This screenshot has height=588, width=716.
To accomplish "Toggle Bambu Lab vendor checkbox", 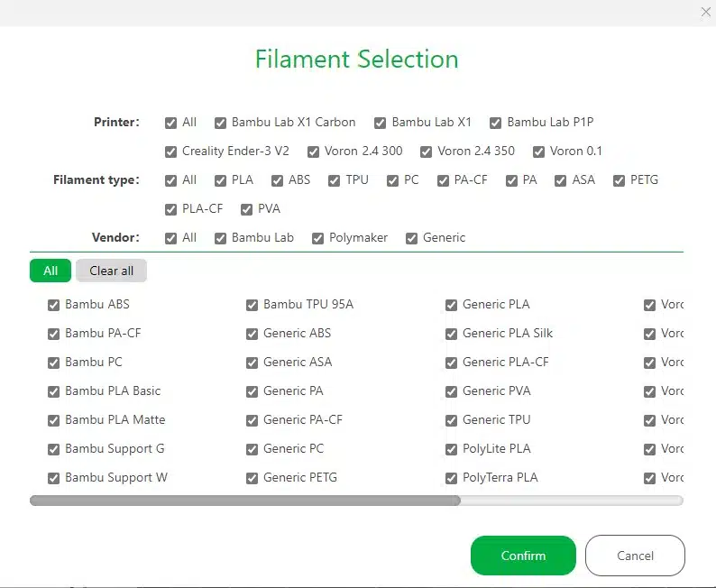I will (x=221, y=238).
